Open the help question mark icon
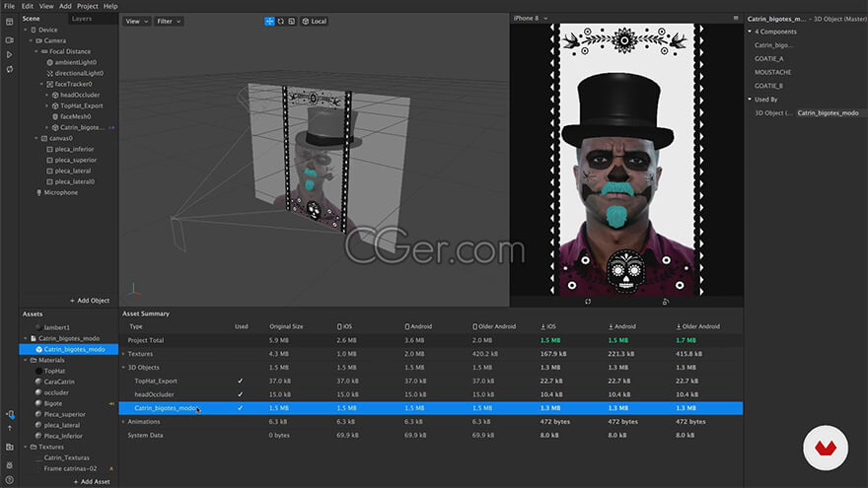The image size is (868, 488). (10, 480)
